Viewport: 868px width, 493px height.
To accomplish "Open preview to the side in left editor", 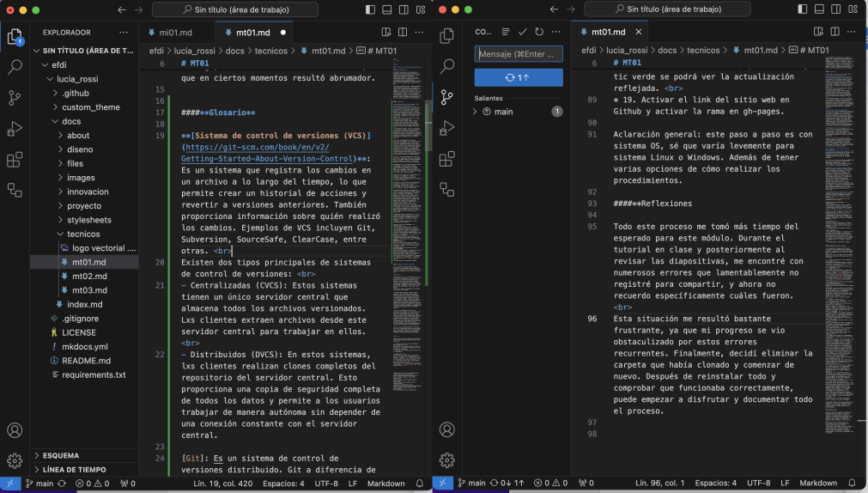I will pos(386,33).
